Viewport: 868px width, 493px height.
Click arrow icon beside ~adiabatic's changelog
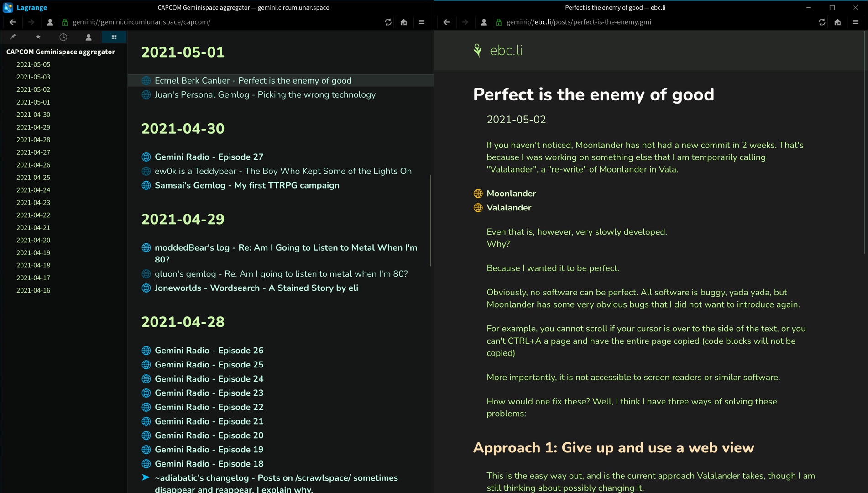146,477
